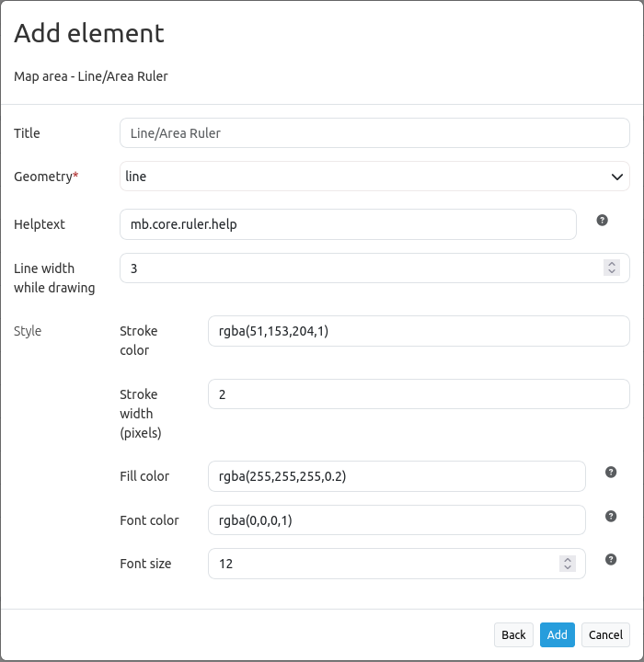Edit the Stroke color rgba value
This screenshot has width=644, height=662.
pyautogui.click(x=419, y=331)
